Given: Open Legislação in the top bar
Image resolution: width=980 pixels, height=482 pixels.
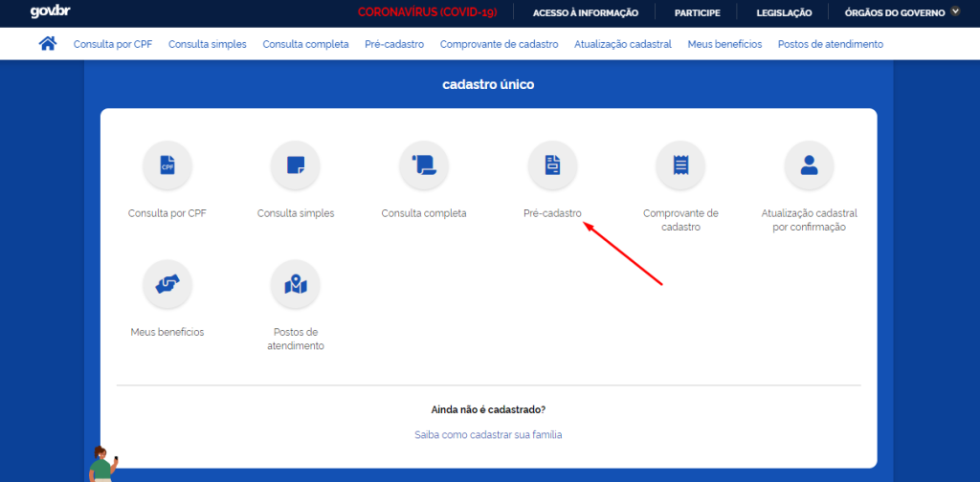Looking at the screenshot, I should (x=784, y=12).
